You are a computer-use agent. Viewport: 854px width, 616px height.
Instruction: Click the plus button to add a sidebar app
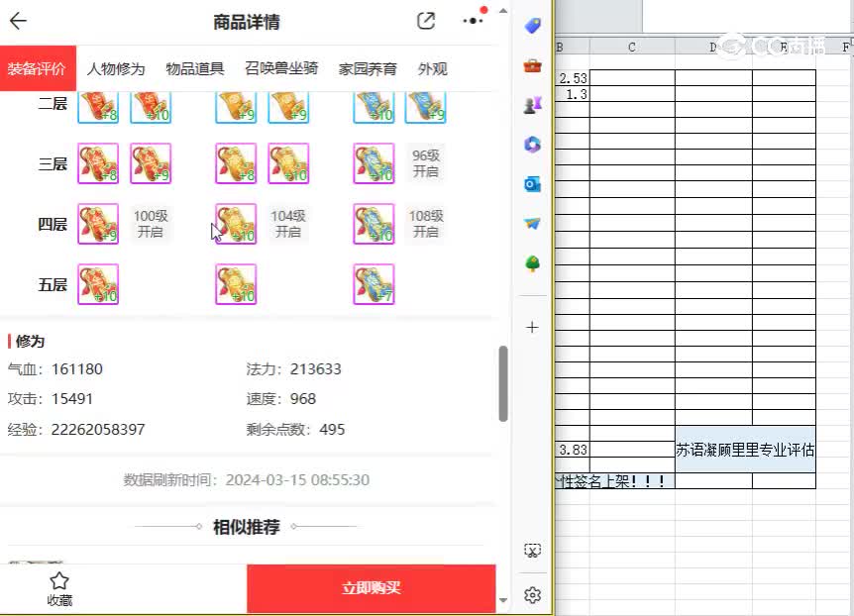532,327
